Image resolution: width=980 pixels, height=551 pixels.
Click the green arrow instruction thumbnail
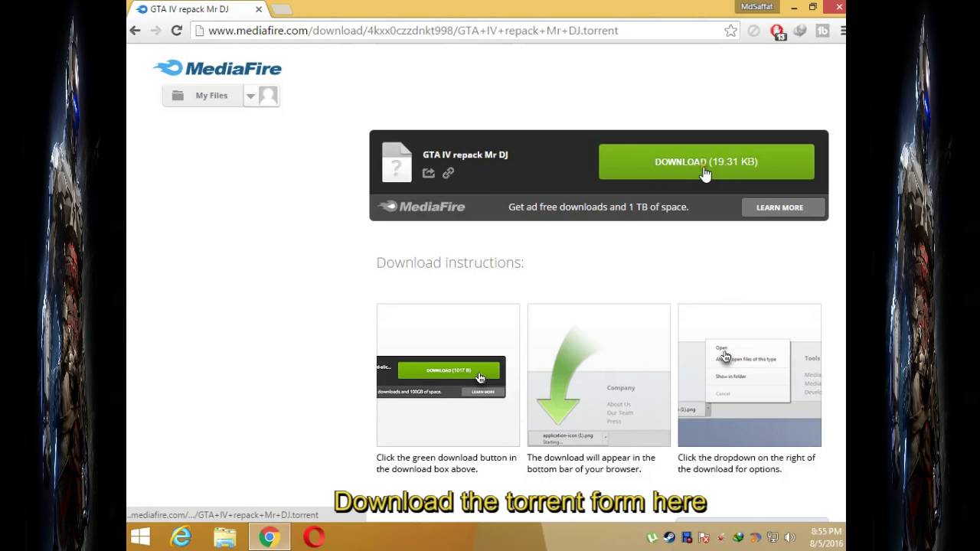point(599,375)
